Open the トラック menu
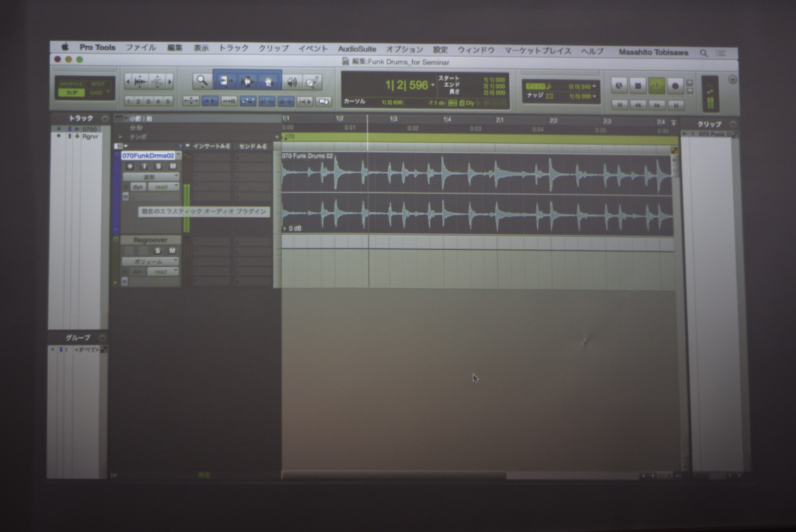The height and width of the screenshot is (532, 796). click(234, 48)
